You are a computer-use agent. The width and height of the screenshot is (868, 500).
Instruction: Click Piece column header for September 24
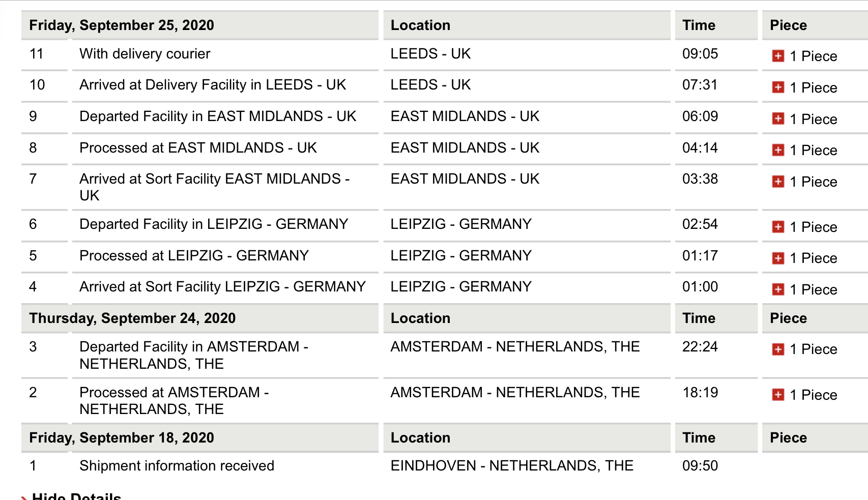point(788,318)
